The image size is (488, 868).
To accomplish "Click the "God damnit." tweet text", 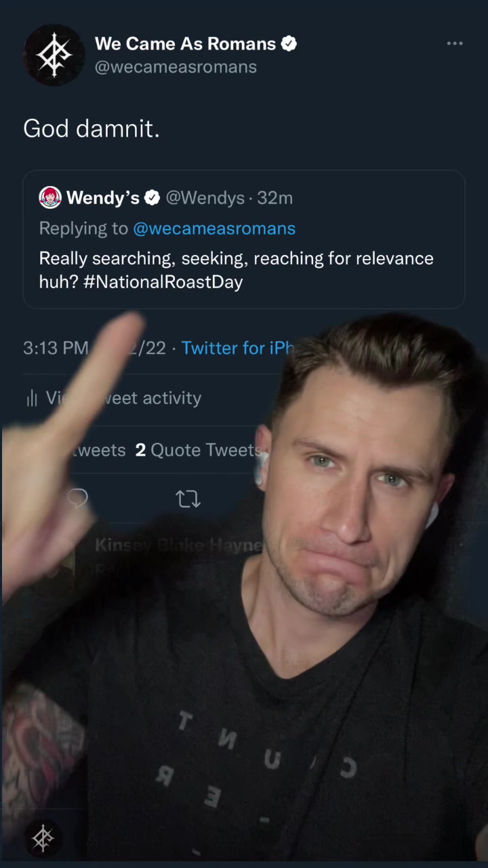I will pyautogui.click(x=91, y=128).
